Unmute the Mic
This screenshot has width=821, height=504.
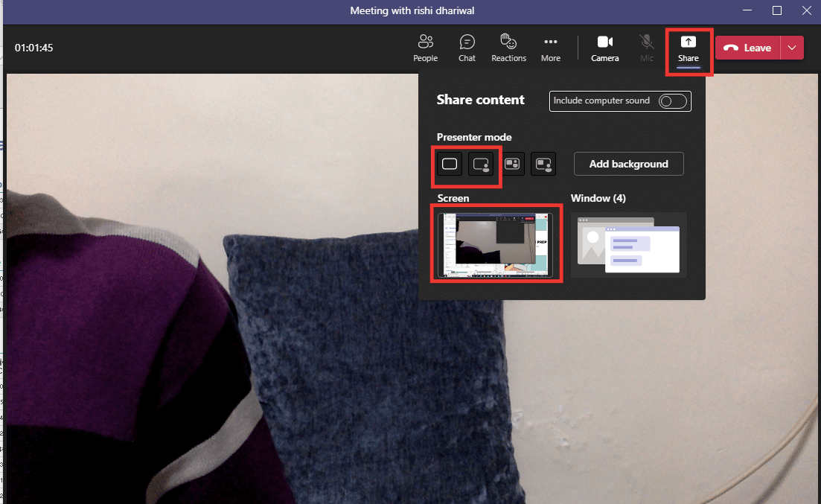pyautogui.click(x=646, y=48)
